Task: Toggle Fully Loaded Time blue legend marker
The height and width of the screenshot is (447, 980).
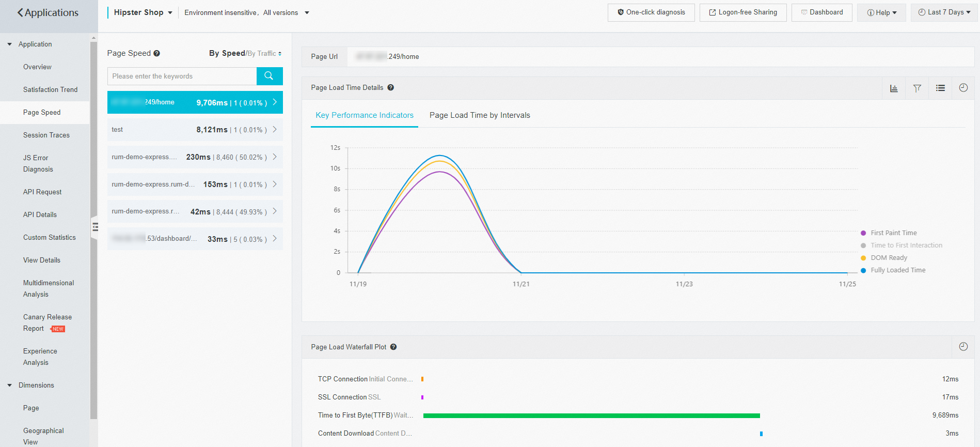Action: [x=863, y=270]
